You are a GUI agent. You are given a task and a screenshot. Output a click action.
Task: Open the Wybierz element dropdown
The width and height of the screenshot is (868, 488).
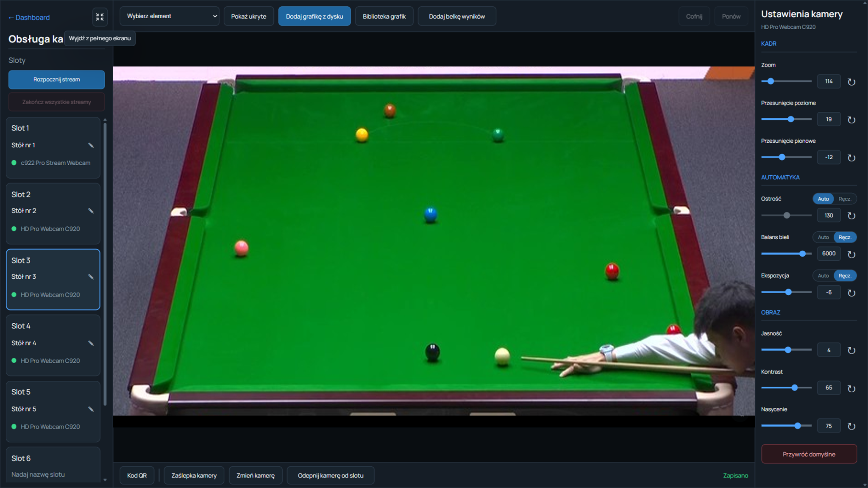[x=170, y=16]
